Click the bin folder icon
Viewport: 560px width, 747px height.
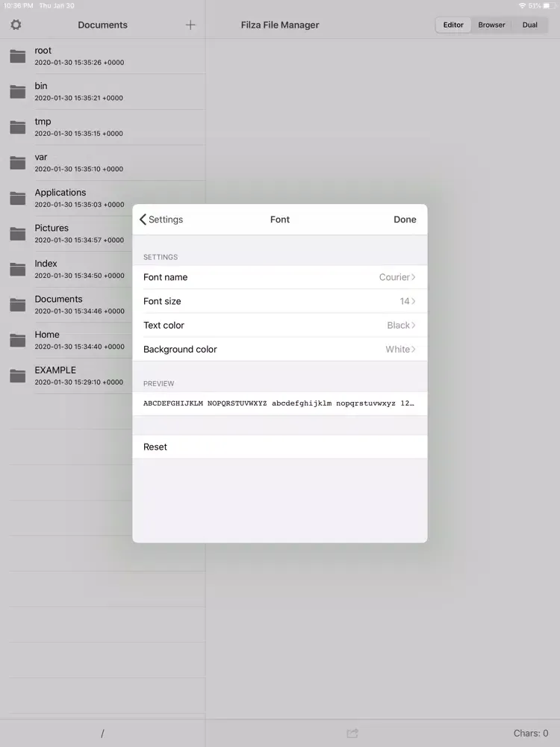[x=18, y=91]
